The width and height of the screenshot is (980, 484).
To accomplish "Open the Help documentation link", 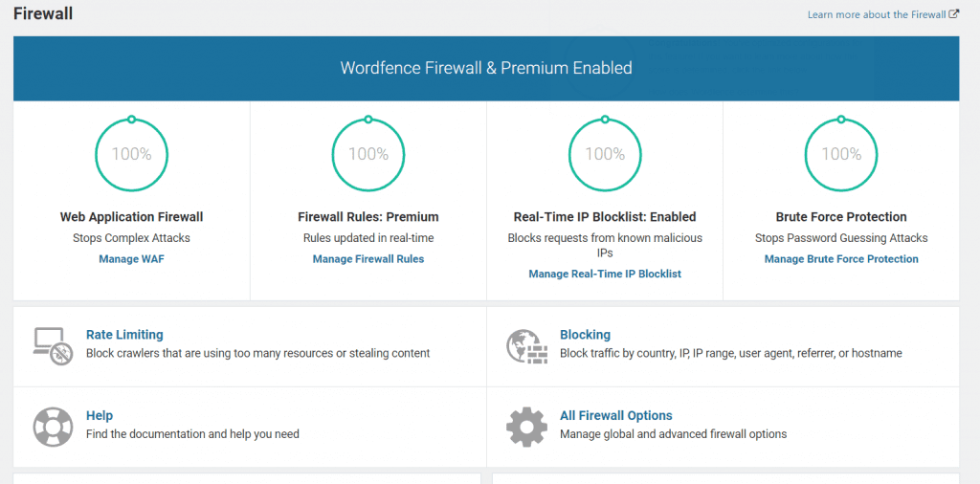I will click(100, 416).
